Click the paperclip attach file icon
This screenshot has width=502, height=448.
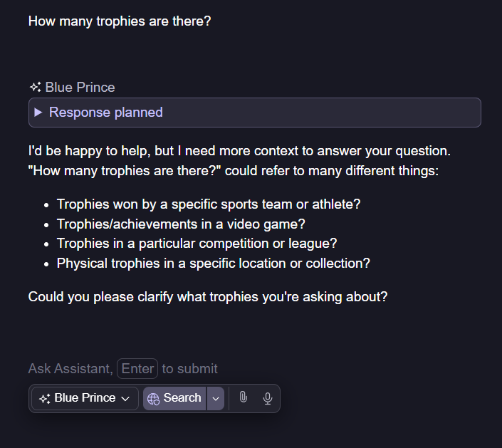[x=243, y=398]
